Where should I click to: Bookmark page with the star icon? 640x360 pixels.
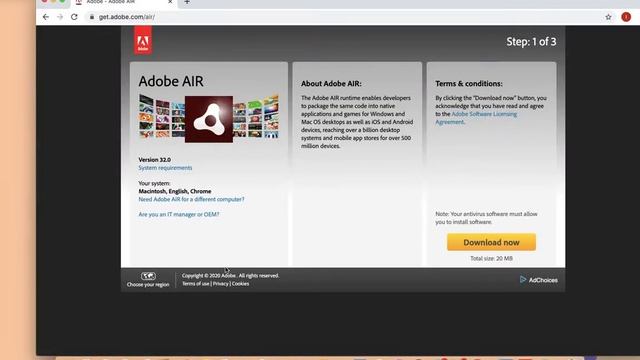click(608, 17)
